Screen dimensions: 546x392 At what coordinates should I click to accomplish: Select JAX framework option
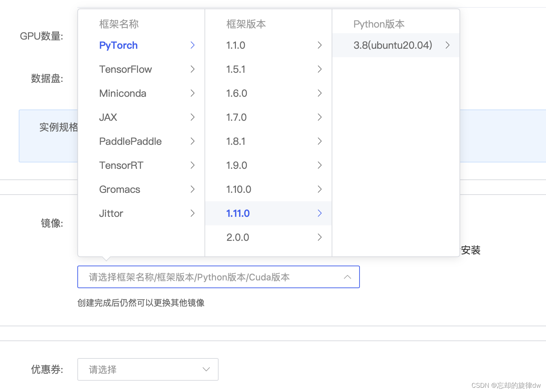tap(108, 117)
